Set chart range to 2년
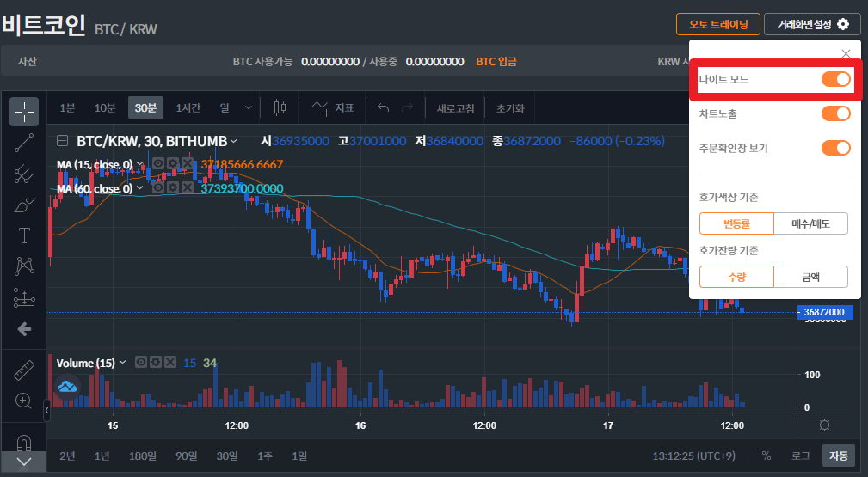Image resolution: width=868 pixels, height=477 pixels. (68, 456)
